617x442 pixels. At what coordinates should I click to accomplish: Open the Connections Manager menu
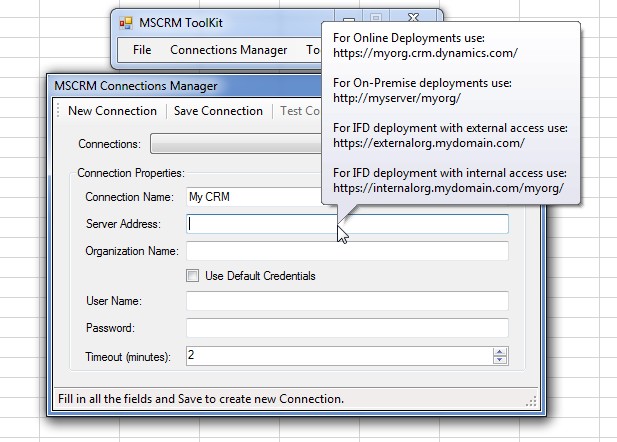click(x=228, y=49)
